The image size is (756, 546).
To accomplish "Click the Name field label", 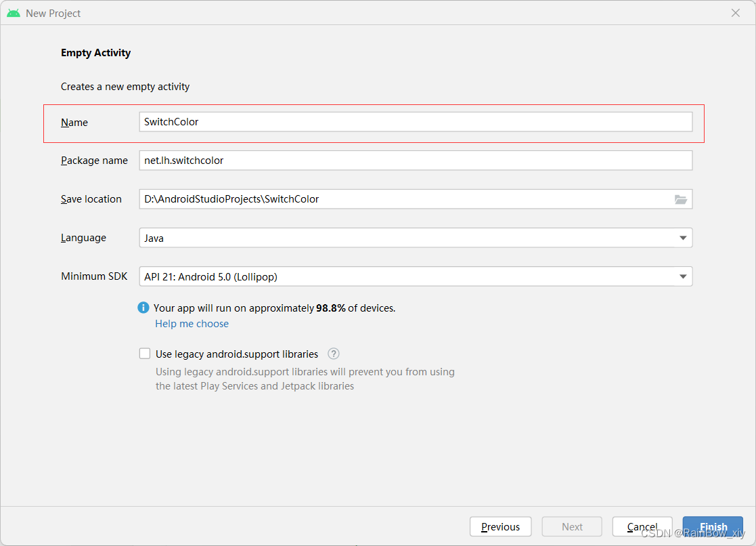I will (x=74, y=123).
